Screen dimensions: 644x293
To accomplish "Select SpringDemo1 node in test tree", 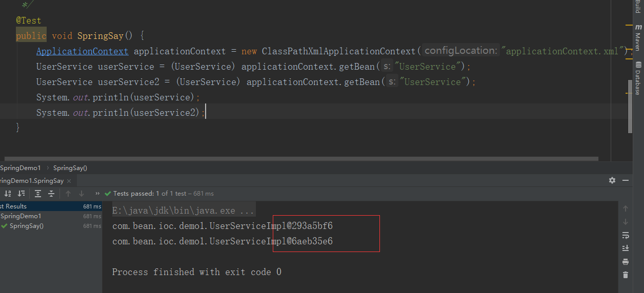I will (x=51, y=216).
